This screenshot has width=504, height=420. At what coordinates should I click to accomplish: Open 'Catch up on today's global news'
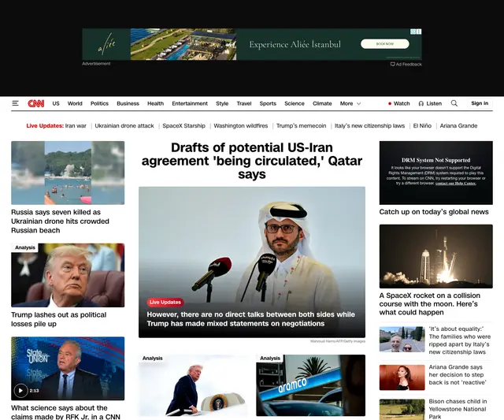434,212
